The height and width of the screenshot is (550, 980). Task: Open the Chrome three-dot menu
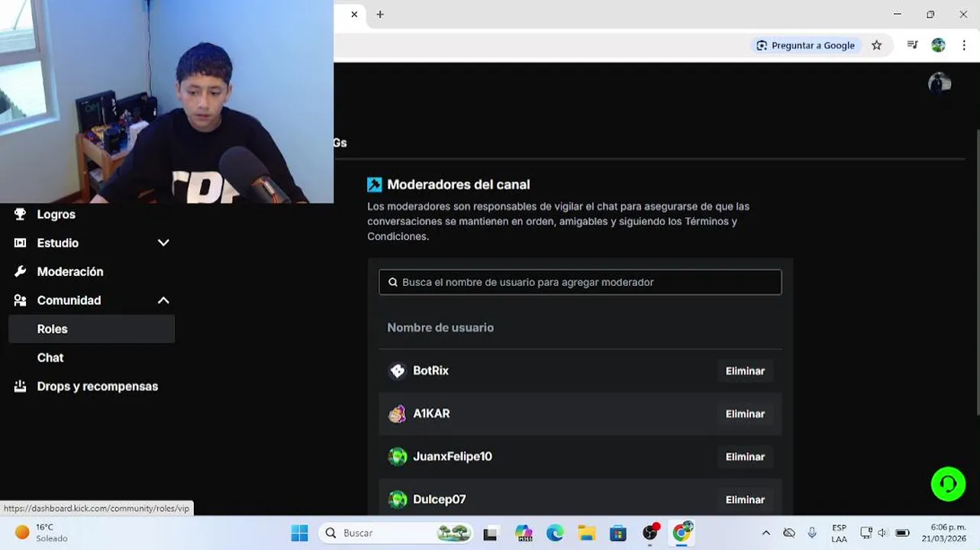pos(964,46)
